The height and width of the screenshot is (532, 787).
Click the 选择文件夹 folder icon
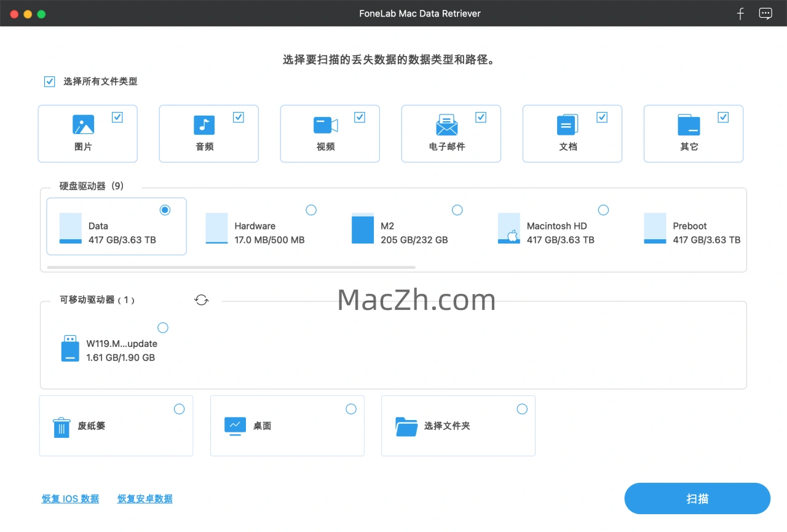click(x=406, y=426)
